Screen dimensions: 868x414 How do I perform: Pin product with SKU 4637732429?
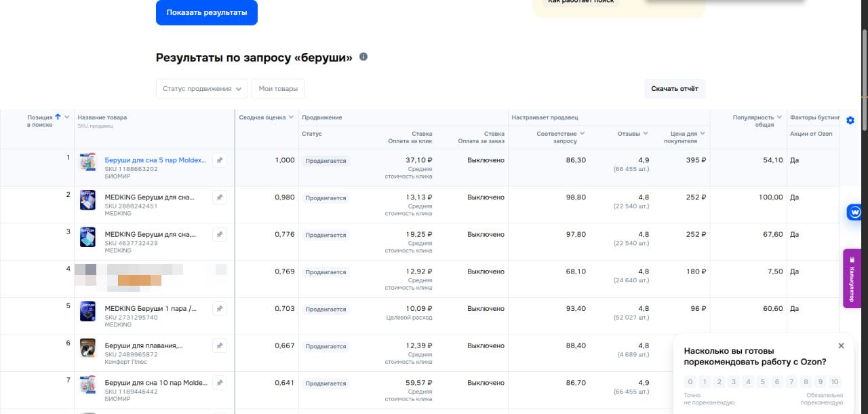click(220, 234)
